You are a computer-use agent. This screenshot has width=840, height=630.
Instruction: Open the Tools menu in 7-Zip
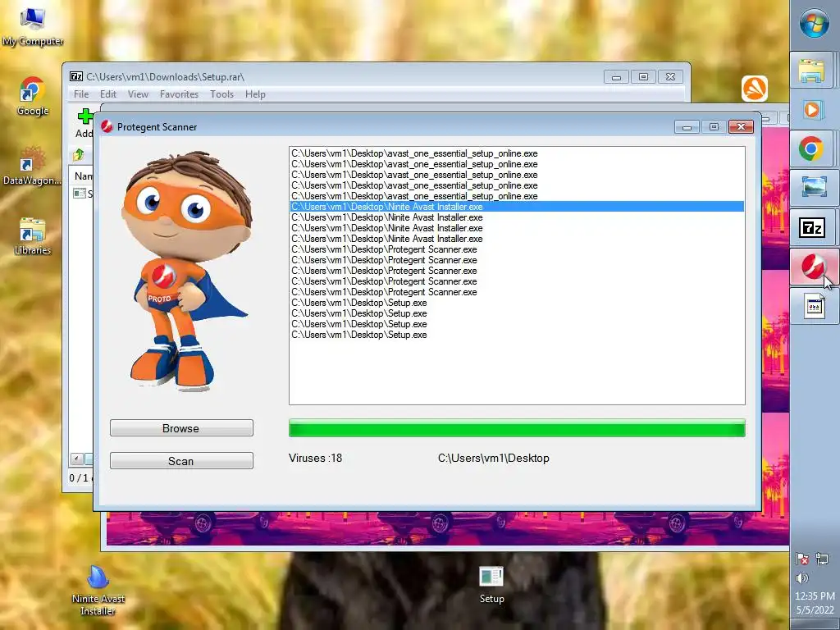click(221, 94)
